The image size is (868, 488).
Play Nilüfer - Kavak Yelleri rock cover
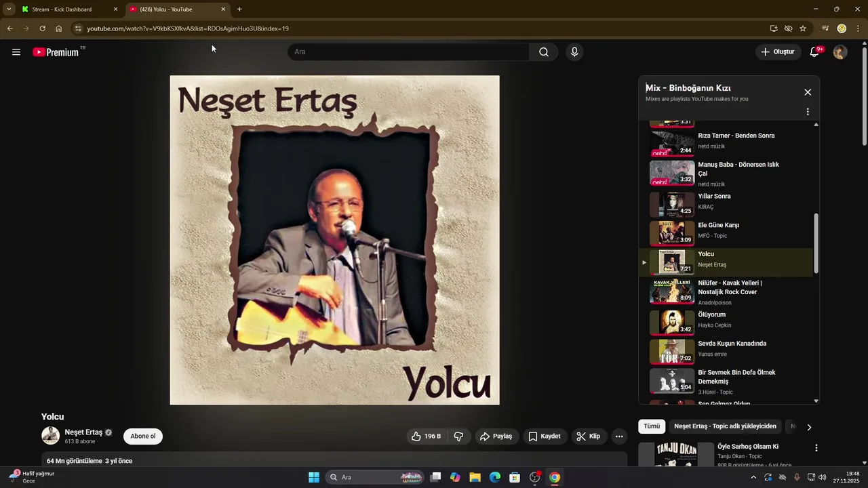point(726,292)
